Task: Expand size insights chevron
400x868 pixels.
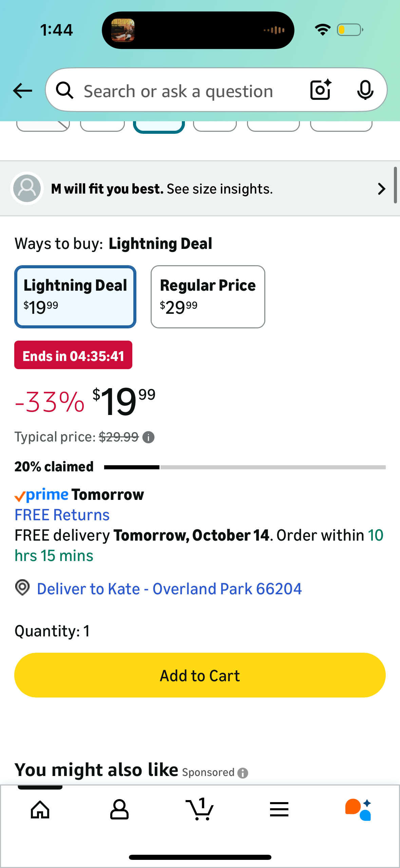Action: 381,189
